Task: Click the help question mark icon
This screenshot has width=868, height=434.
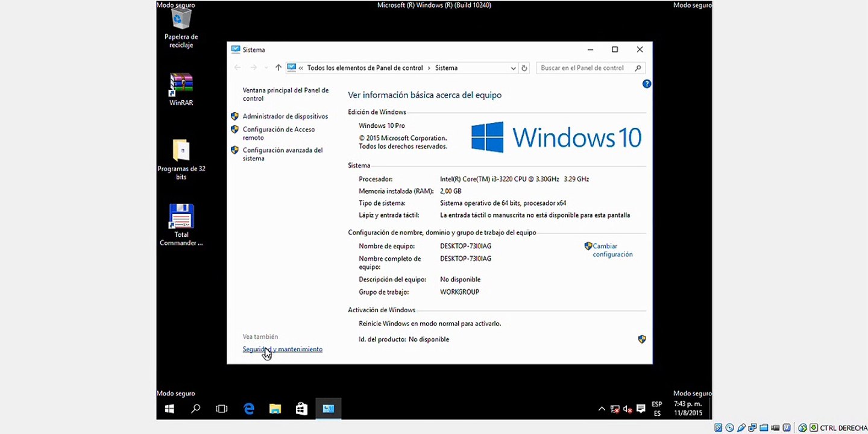Action: pyautogui.click(x=647, y=84)
